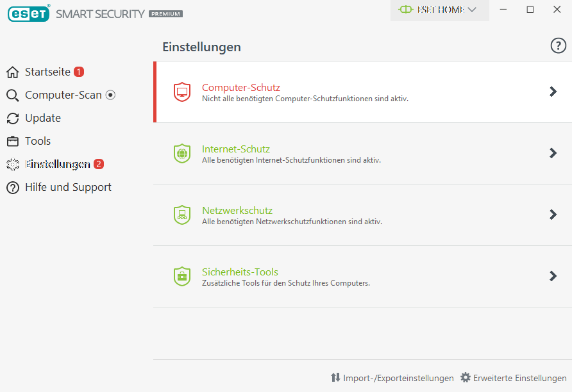Click the Startseite home icon
Image resolution: width=572 pixels, height=392 pixels.
(x=13, y=72)
